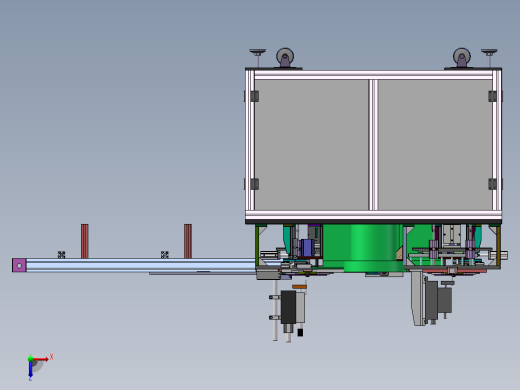The width and height of the screenshot is (520, 390).
Task: Select the blue-purple block left of the green housing
Action: click(308, 248)
